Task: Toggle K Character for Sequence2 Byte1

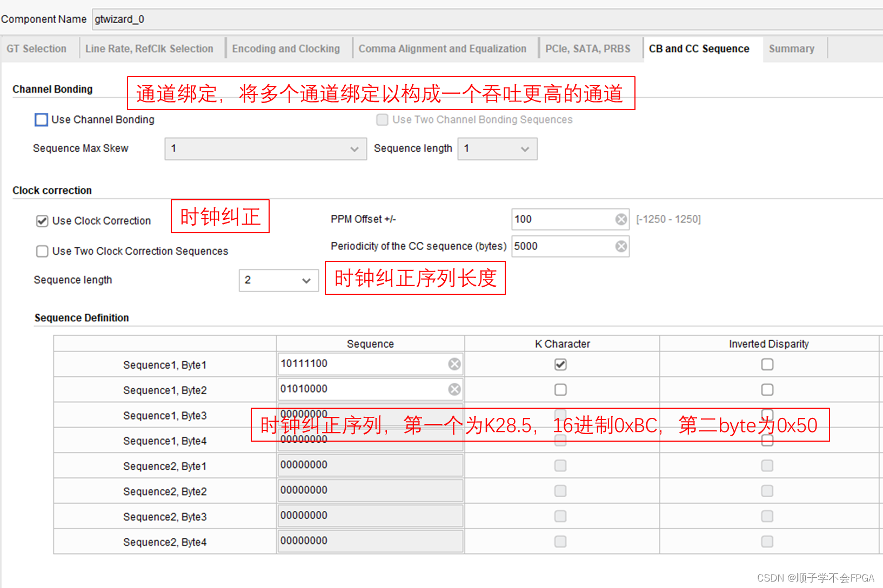Action: tap(560, 465)
